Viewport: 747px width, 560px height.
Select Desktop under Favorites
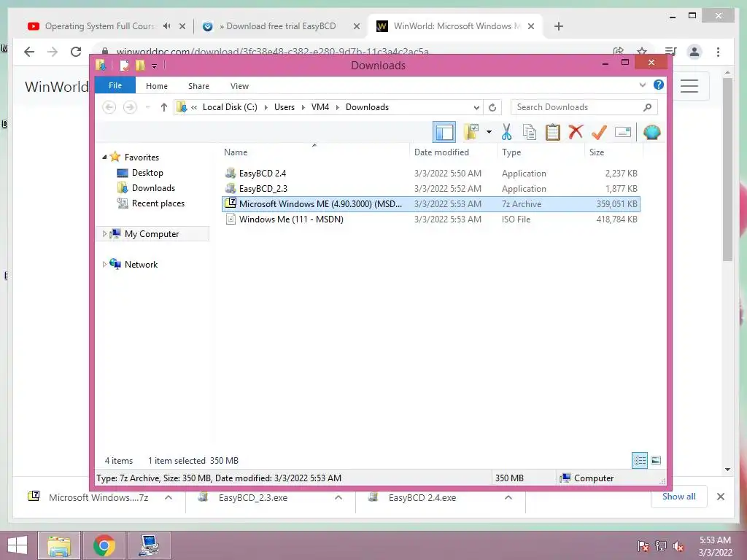tap(147, 172)
